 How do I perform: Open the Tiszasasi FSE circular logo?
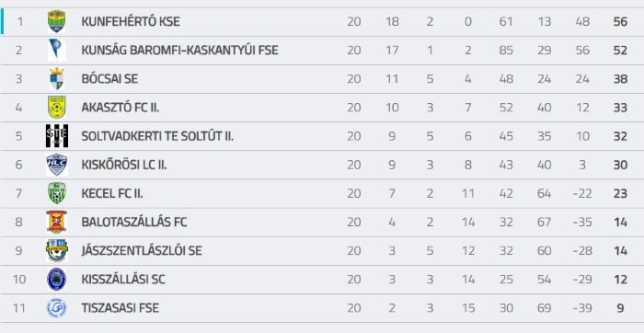[x=57, y=308]
